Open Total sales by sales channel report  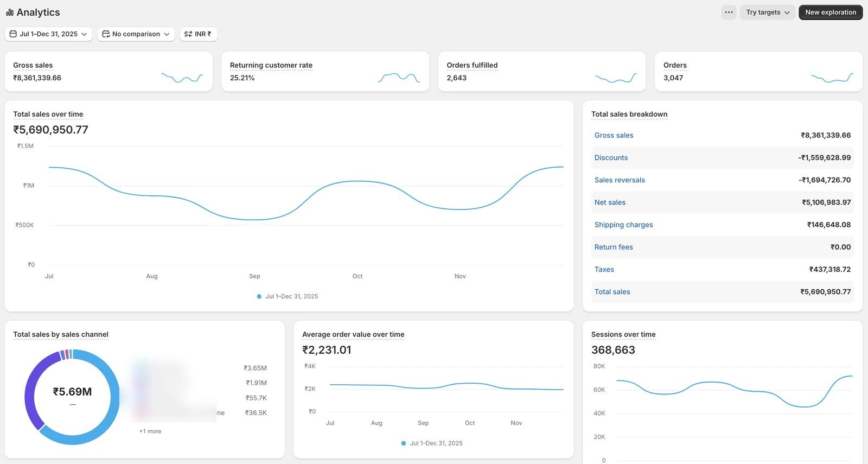61,334
